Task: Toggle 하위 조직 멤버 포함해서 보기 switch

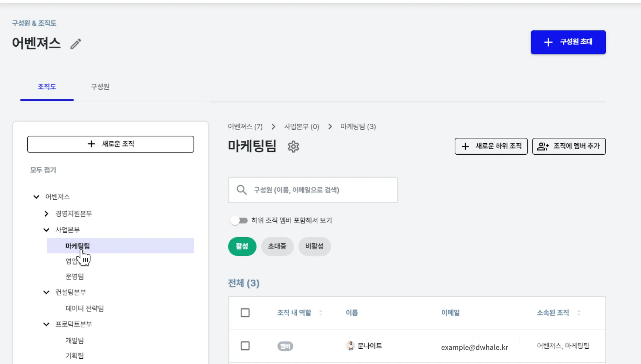Action: pos(239,220)
